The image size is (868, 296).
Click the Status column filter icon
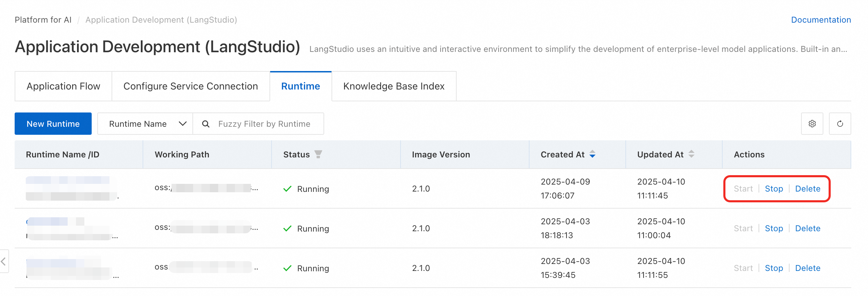[x=318, y=154]
